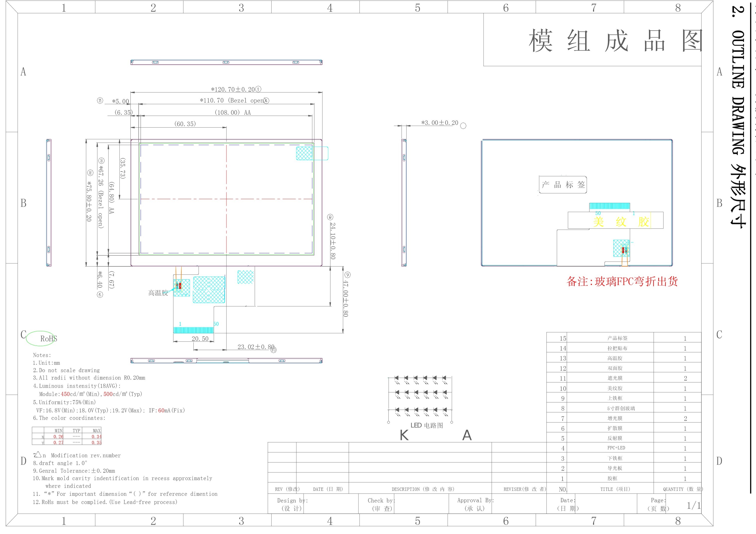Select the '47.00±0.80' dimension label
756x534 pixels.
[x=346, y=299]
